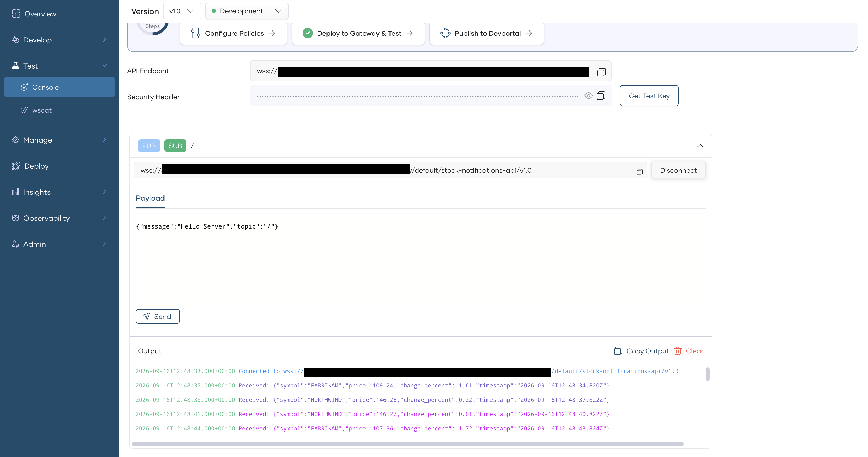
Task: Click the Test flask icon
Action: pos(16,66)
